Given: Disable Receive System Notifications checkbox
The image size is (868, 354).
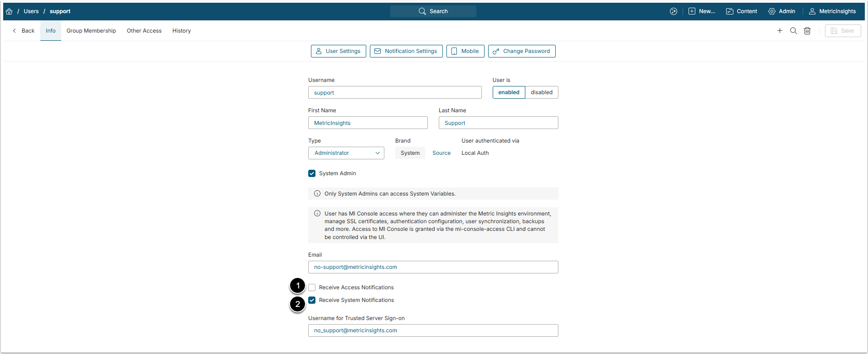Looking at the screenshot, I should pyautogui.click(x=312, y=300).
